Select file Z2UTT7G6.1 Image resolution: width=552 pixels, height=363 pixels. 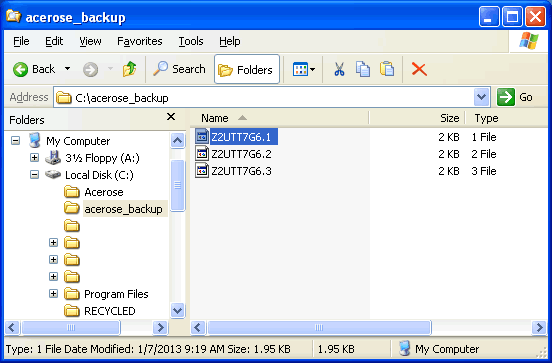241,137
